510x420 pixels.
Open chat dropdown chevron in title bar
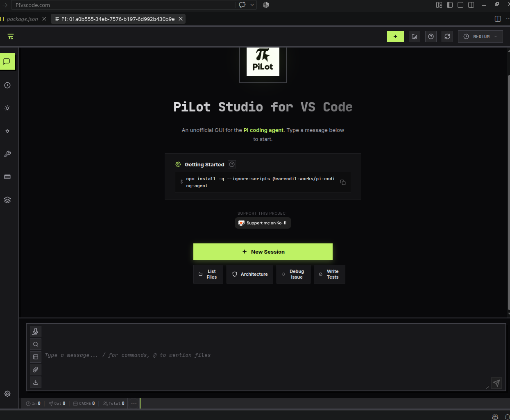[252, 5]
